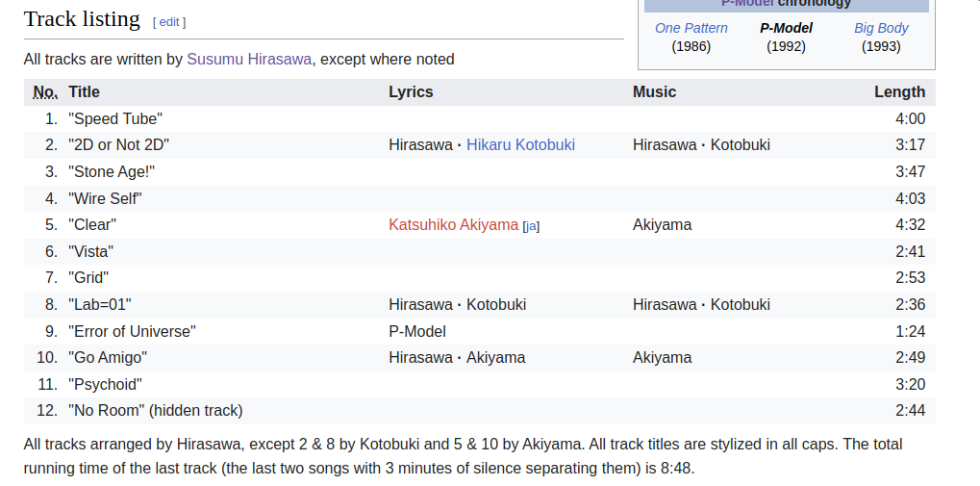Follow the [ja] link beside Akiyama
980x486 pixels.
click(531, 226)
